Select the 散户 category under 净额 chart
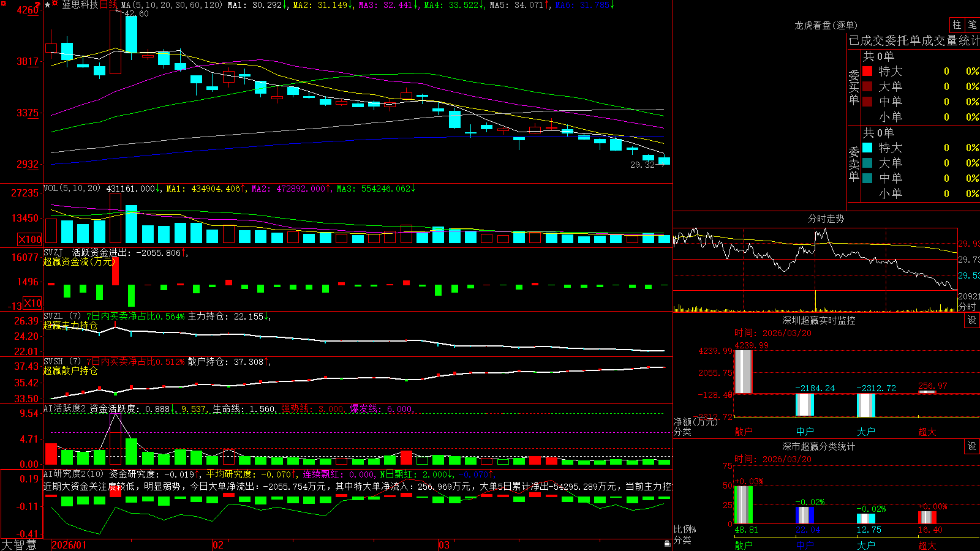 pos(744,432)
